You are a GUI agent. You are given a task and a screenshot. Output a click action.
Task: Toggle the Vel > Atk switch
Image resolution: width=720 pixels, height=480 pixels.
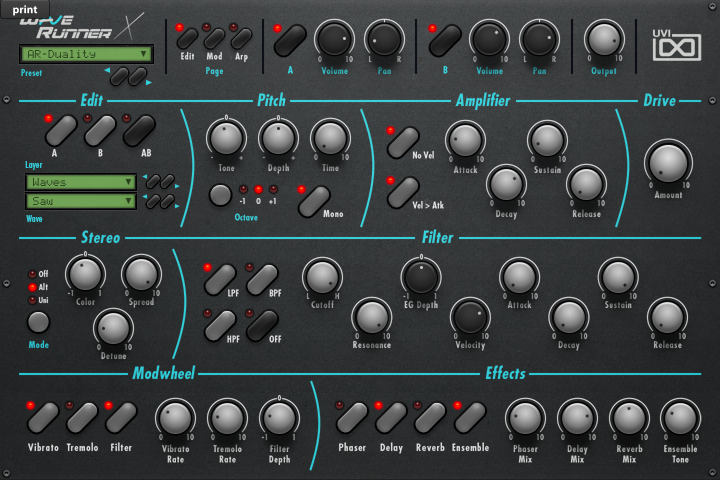403,193
